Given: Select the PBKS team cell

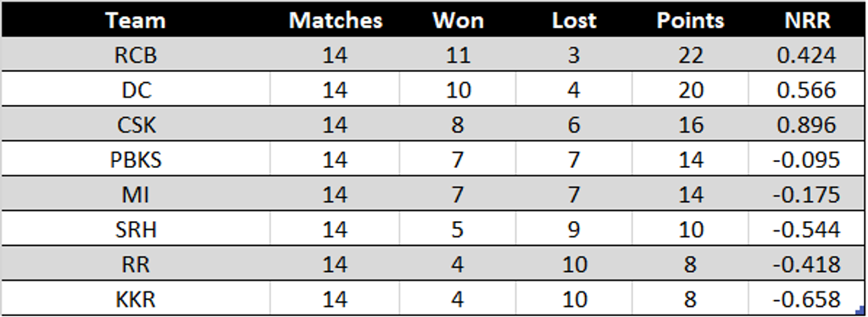Looking at the screenshot, I should 136,160.
